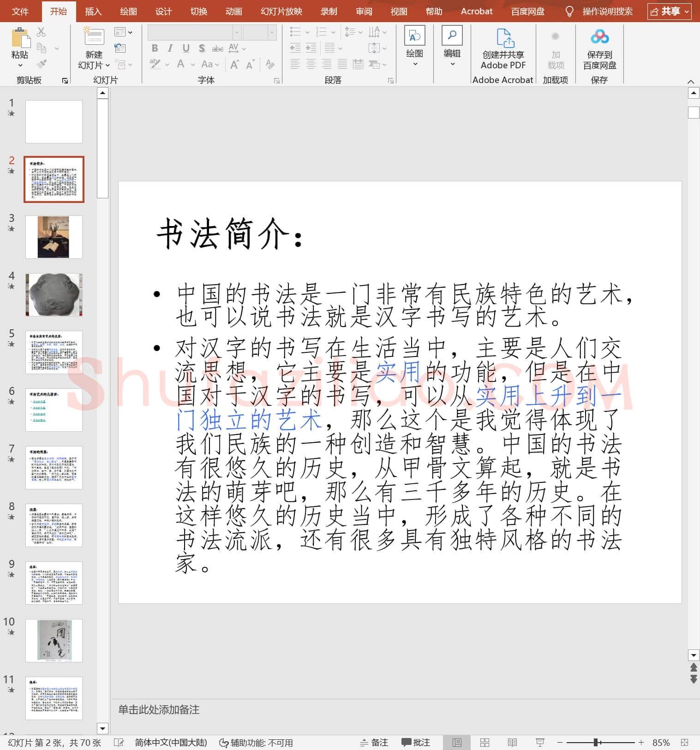Screen dimensions: 700x750
Task: Expand Numbering list dropdown
Action: (334, 32)
